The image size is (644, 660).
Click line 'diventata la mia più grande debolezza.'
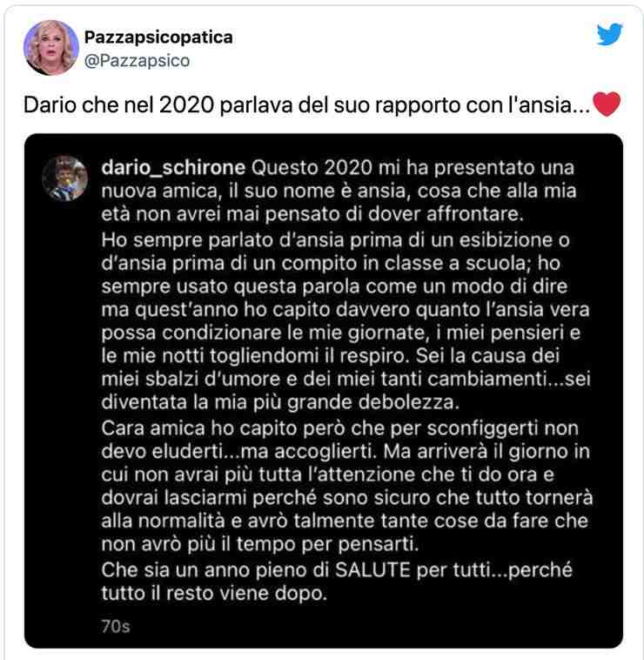click(280, 403)
